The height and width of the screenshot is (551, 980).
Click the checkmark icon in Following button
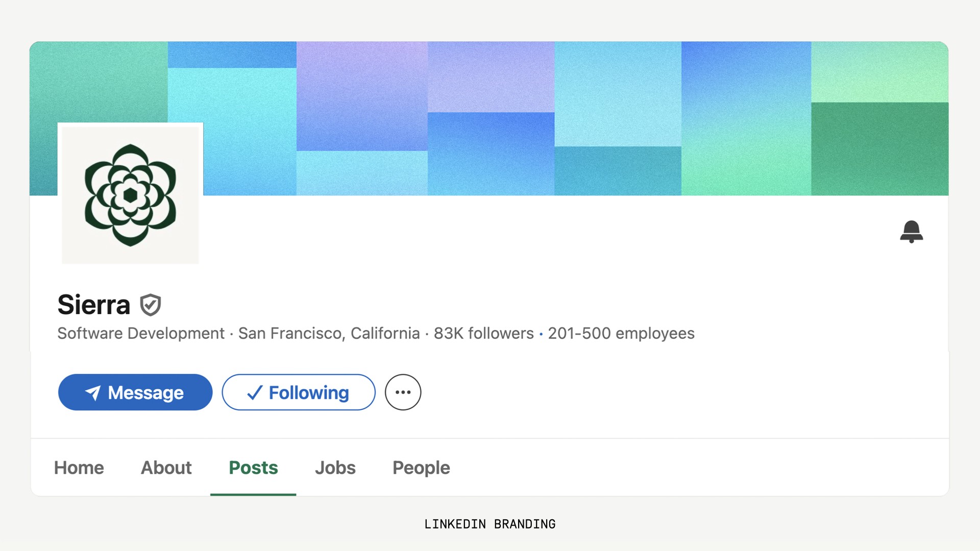pyautogui.click(x=255, y=393)
